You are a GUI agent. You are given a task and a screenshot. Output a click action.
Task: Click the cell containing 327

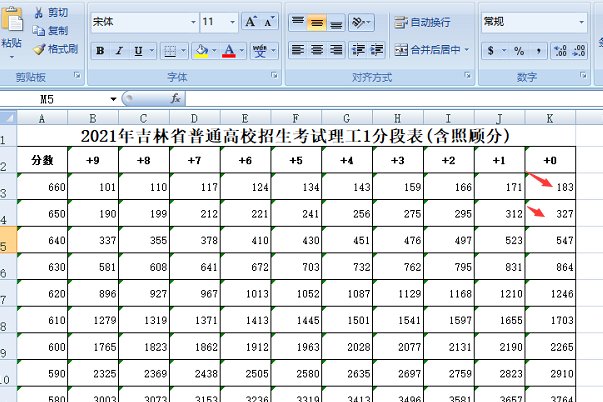click(550, 213)
